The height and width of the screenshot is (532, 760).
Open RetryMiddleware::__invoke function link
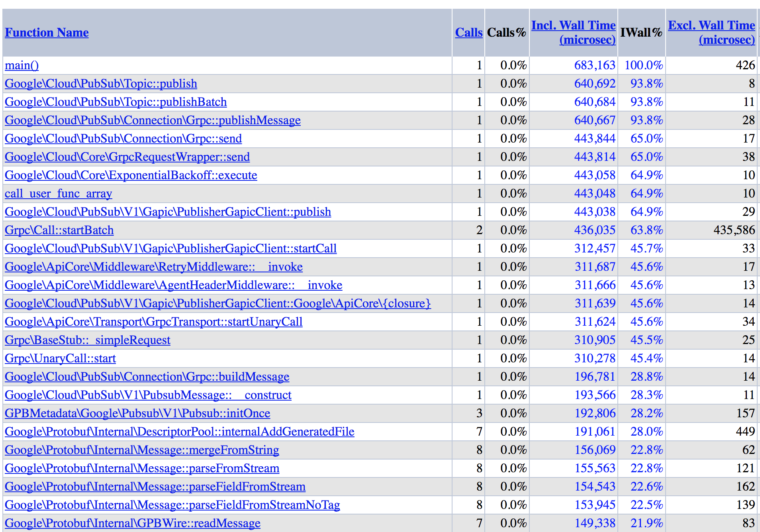[153, 267]
